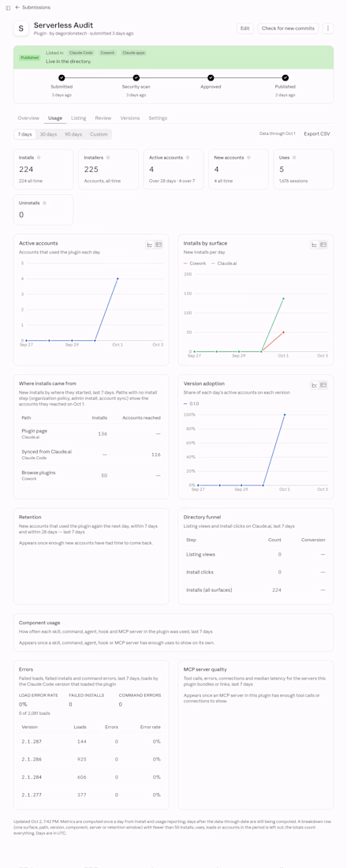Check for new commits
347x868 pixels.
[x=289, y=28]
